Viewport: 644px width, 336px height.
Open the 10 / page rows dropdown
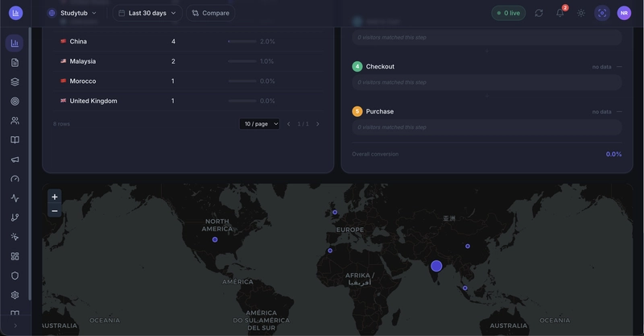(259, 124)
